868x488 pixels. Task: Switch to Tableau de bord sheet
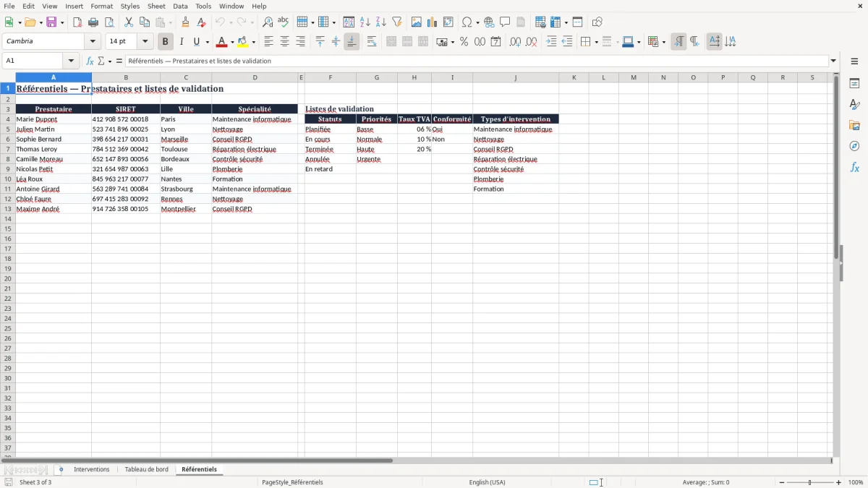point(146,470)
